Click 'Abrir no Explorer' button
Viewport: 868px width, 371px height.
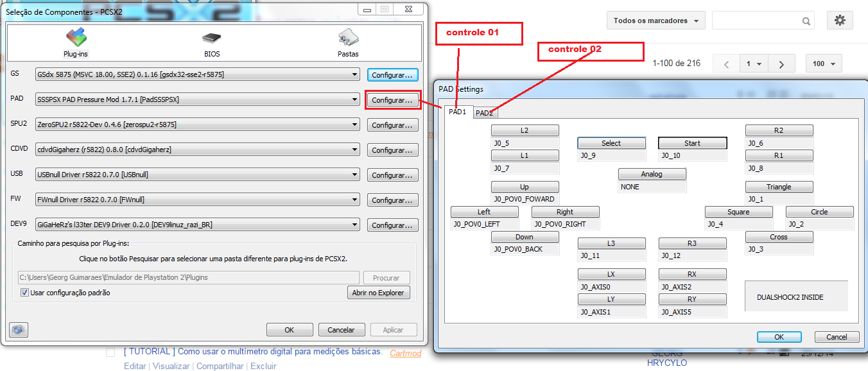(x=378, y=293)
